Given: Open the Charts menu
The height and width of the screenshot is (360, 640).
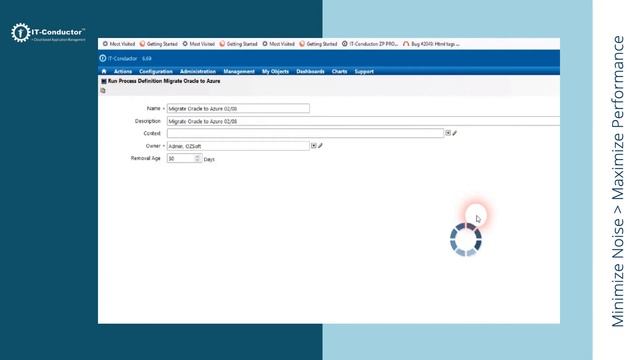Looking at the screenshot, I should click(x=339, y=71).
